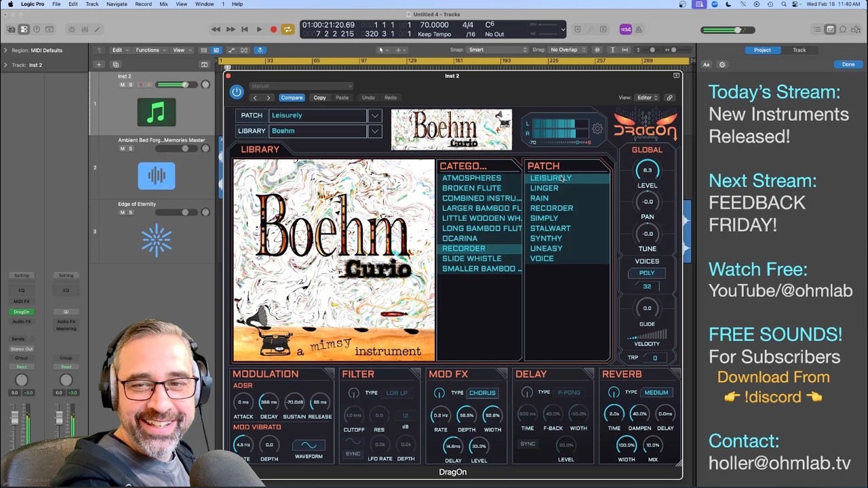The width and height of the screenshot is (868, 488).
Task: Go to beginning with the transport button
Action: click(245, 29)
